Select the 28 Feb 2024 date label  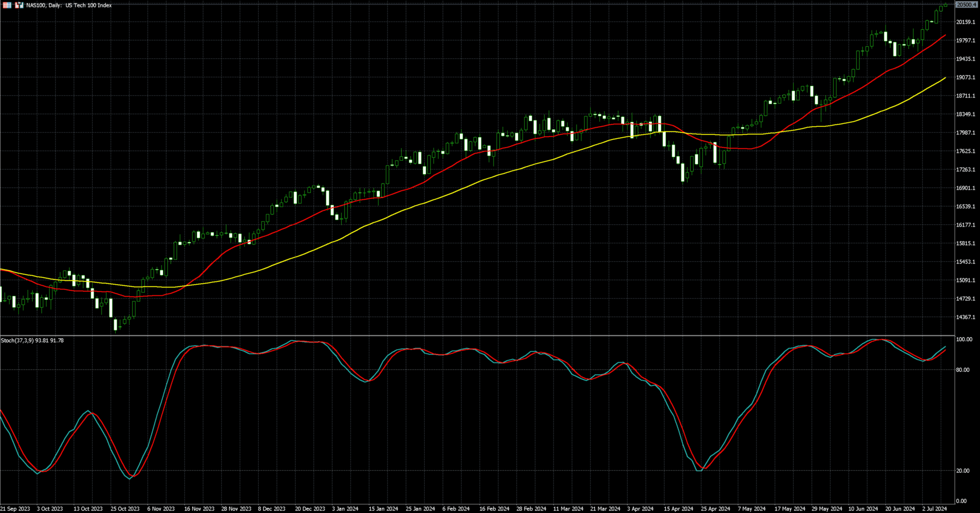click(x=531, y=509)
